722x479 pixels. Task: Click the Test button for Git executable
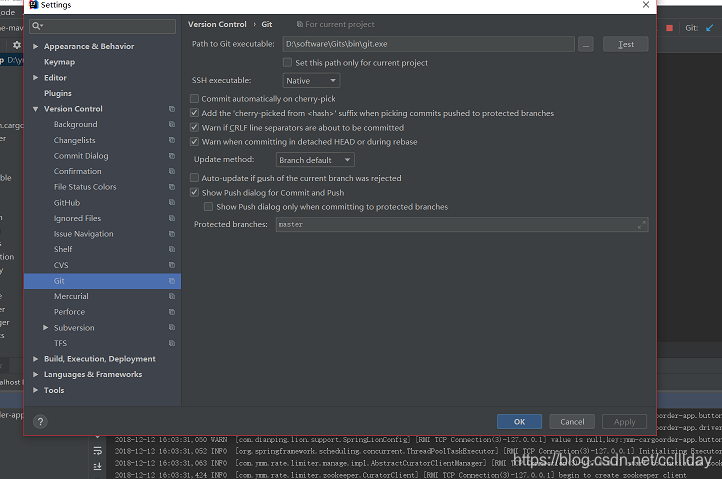625,44
